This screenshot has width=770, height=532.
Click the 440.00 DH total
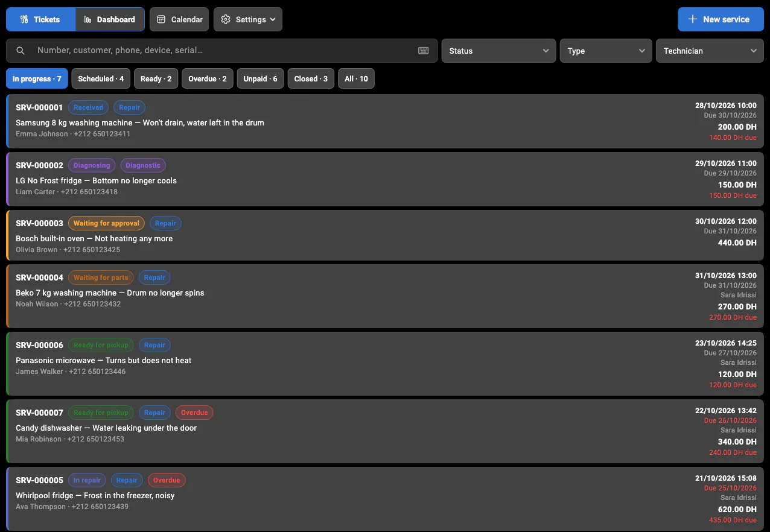coord(737,242)
